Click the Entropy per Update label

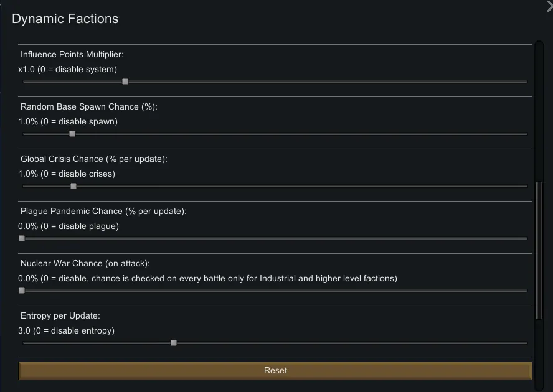point(60,316)
